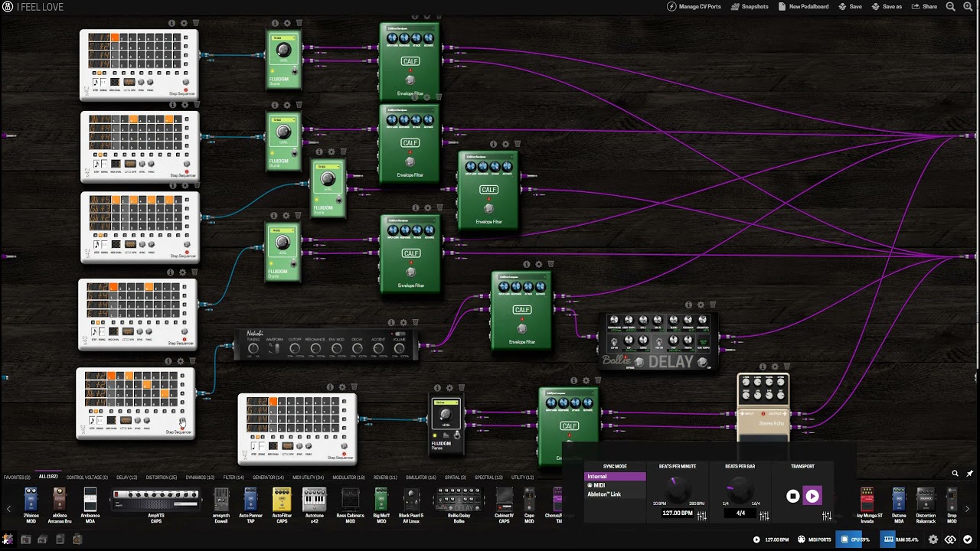Open the Filter plugin category
The width and height of the screenshot is (980, 551).
(234, 478)
